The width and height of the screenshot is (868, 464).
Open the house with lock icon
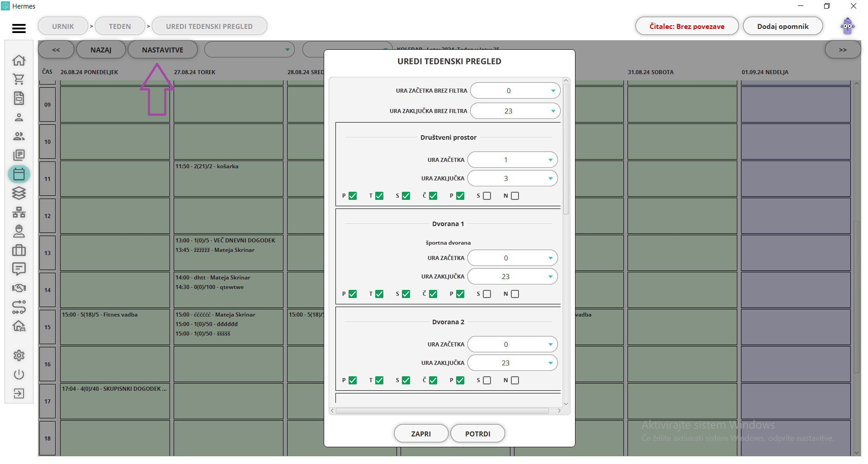coord(19,326)
